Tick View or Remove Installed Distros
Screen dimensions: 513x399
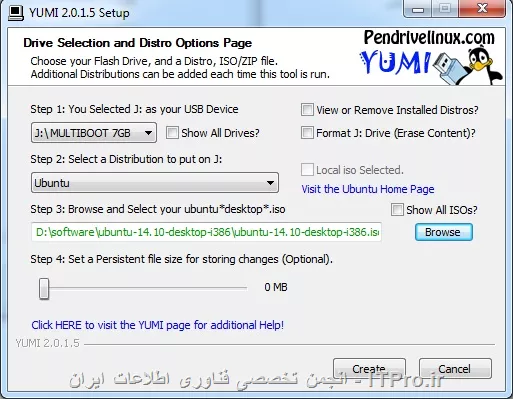(x=307, y=109)
